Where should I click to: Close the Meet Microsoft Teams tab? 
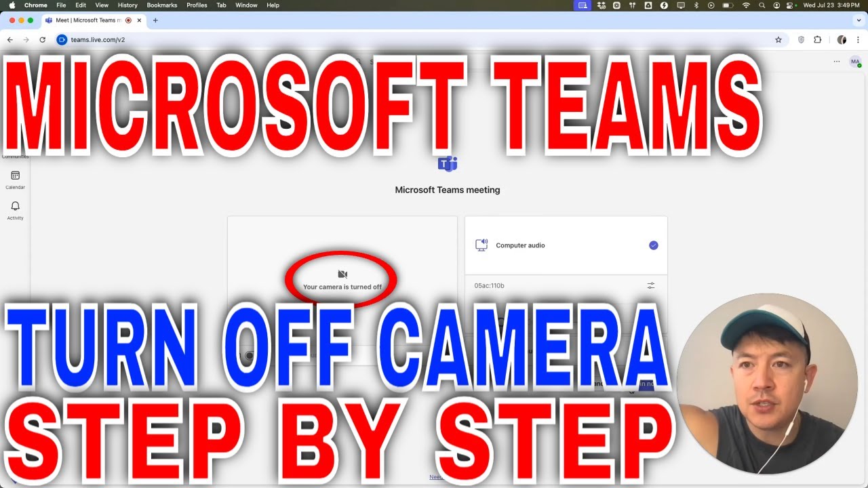coord(139,20)
